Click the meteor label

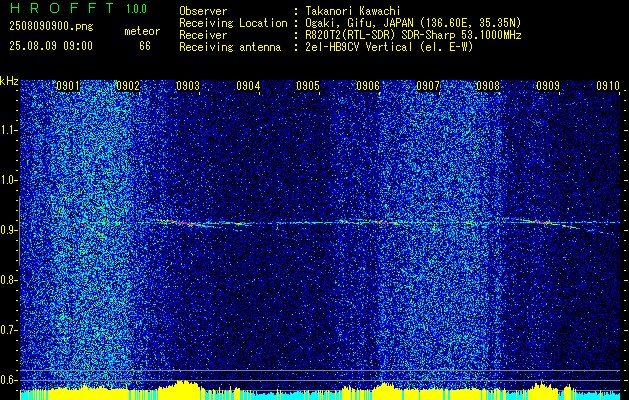142,31
